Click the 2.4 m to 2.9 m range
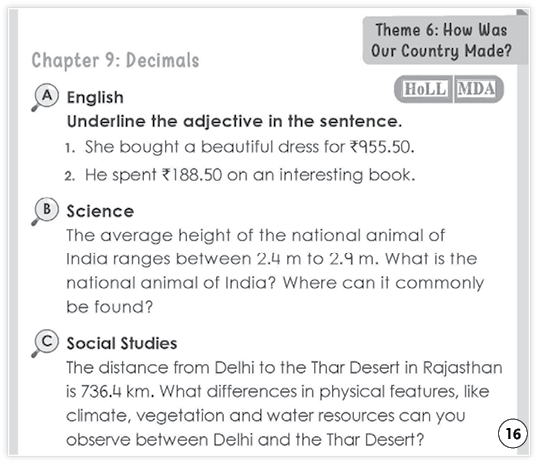Viewport: 538px width, 464px height. point(317,259)
